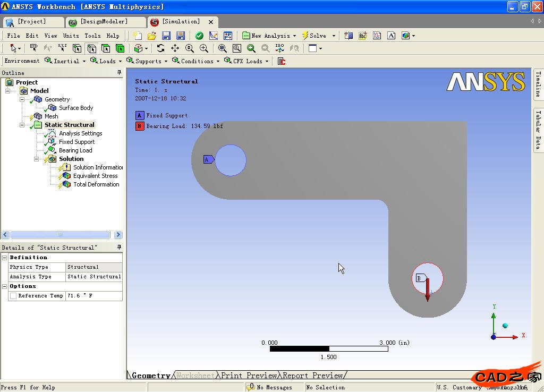
Task: Select the body selection filter
Action: [x=120, y=48]
